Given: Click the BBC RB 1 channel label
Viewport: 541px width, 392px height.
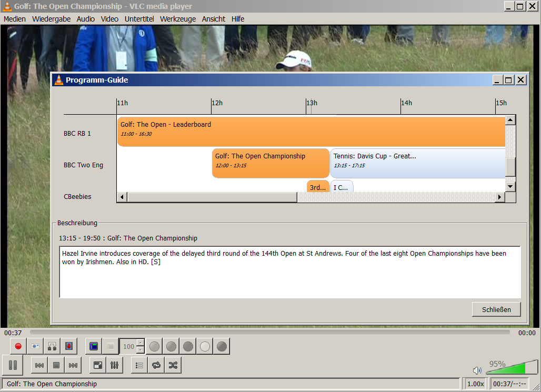Looking at the screenshot, I should point(77,134).
